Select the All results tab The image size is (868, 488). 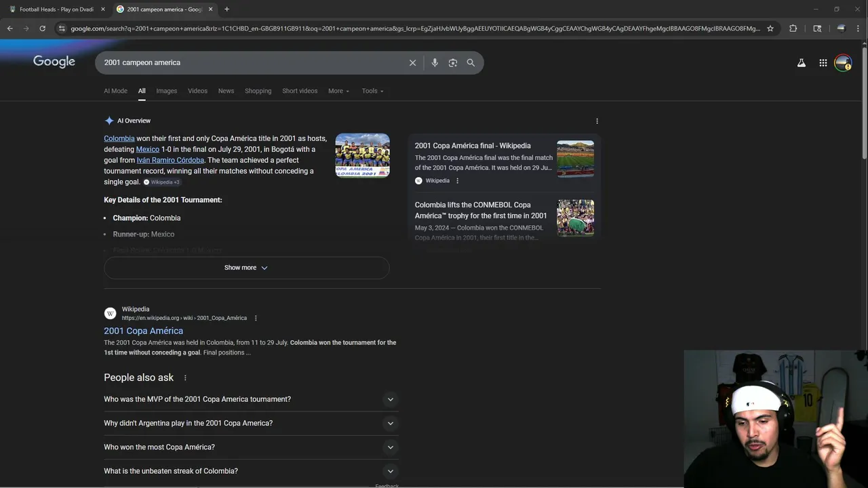click(142, 91)
